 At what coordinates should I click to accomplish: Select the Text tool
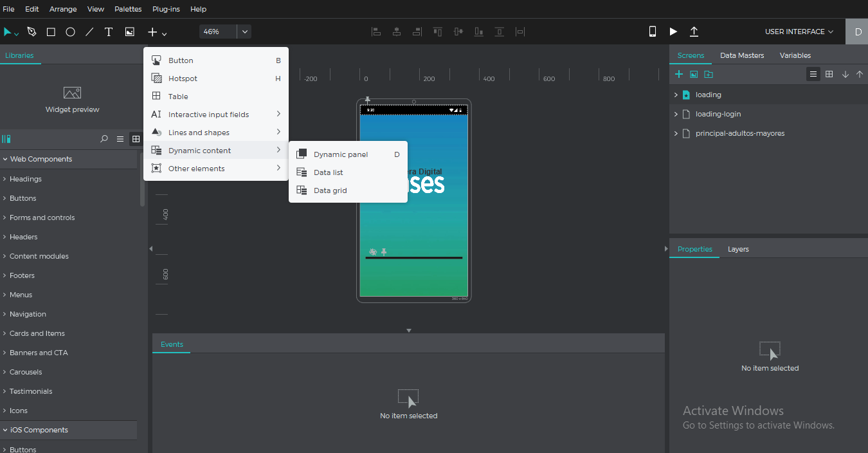pyautogui.click(x=109, y=32)
